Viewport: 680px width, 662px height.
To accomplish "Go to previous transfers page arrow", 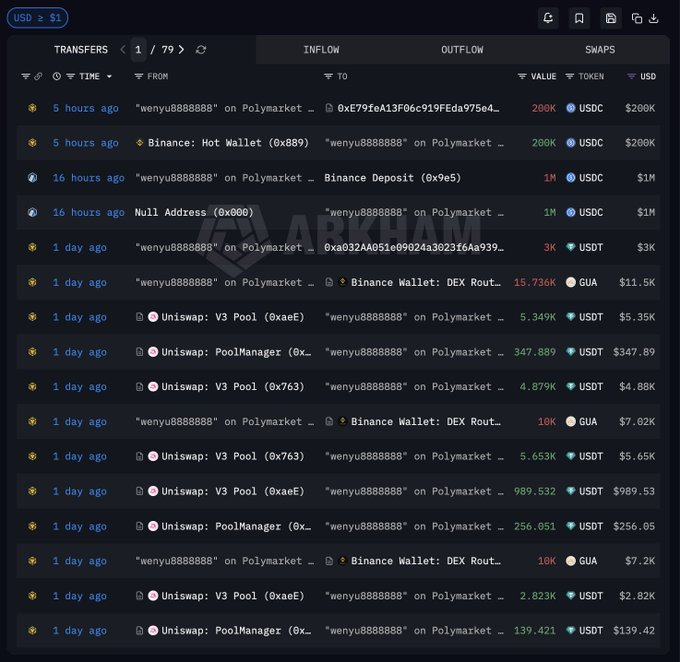I will click(123, 50).
